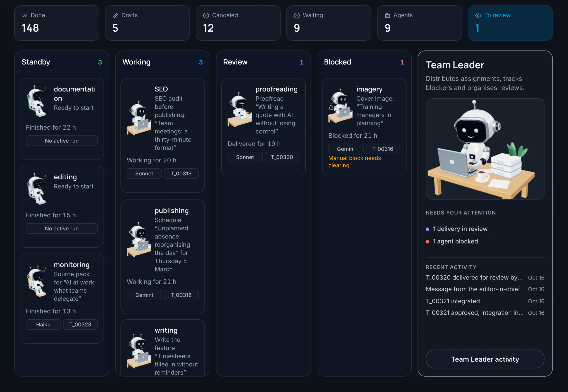Click the T_00320 task tag
This screenshot has height=392, width=568.
pos(282,157)
